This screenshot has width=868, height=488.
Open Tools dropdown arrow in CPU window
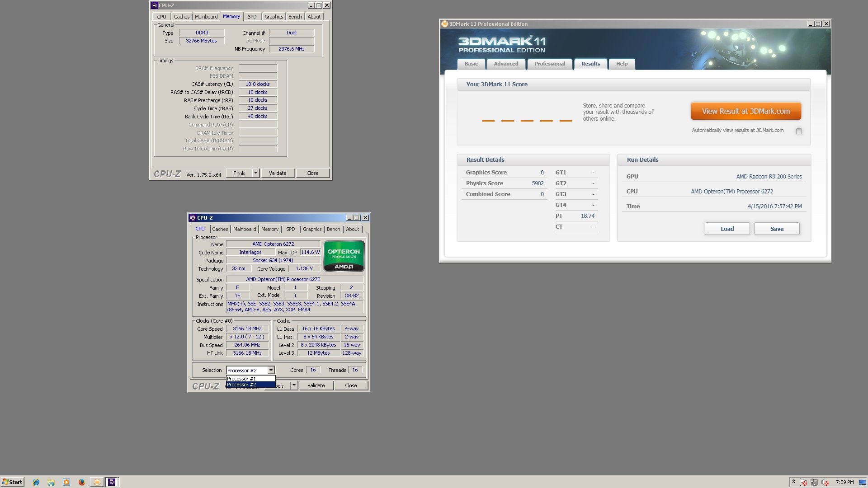[294, 385]
